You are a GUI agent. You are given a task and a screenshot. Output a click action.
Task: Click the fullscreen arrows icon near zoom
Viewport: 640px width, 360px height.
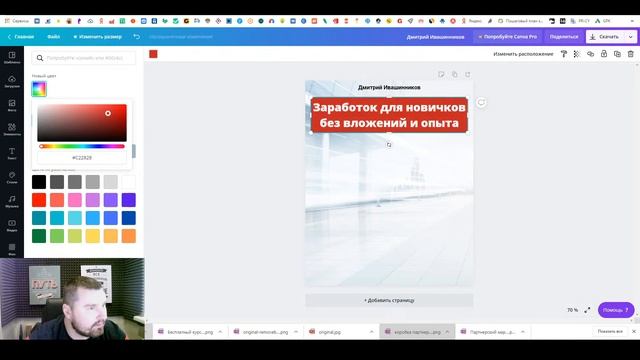click(587, 310)
